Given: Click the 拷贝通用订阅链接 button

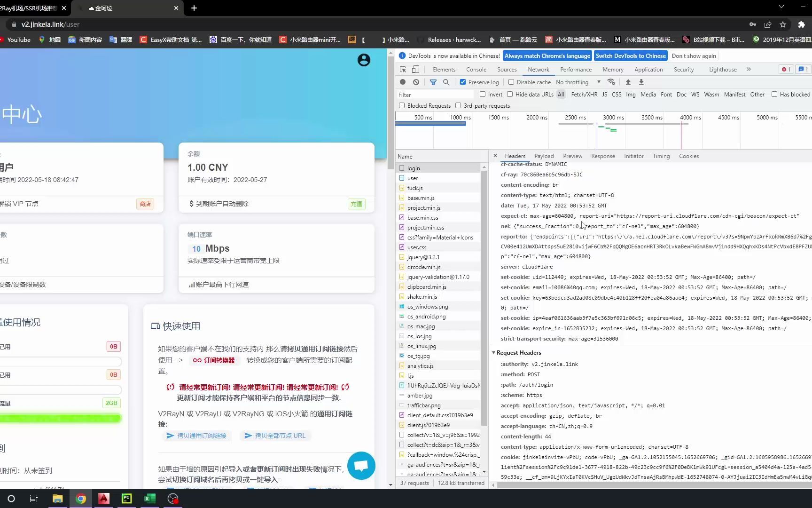Looking at the screenshot, I should click(x=197, y=436).
